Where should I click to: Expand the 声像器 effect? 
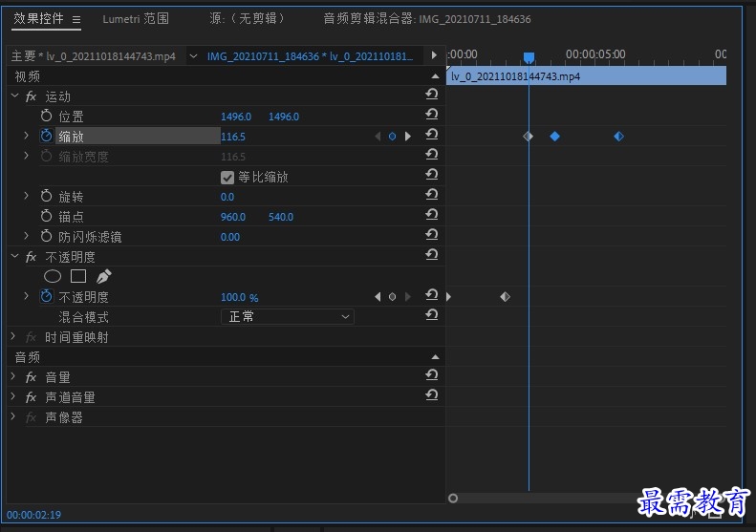pyautogui.click(x=13, y=416)
